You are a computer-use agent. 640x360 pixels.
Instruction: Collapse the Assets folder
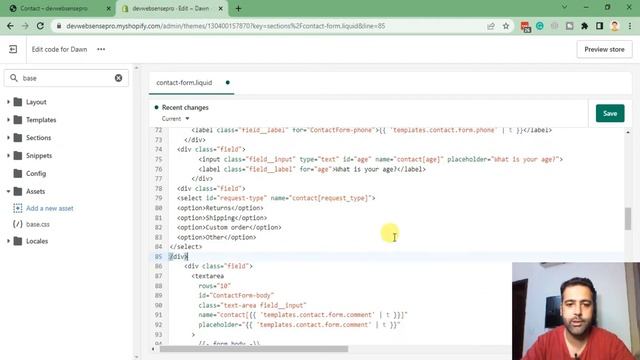pyautogui.click(x=8, y=191)
